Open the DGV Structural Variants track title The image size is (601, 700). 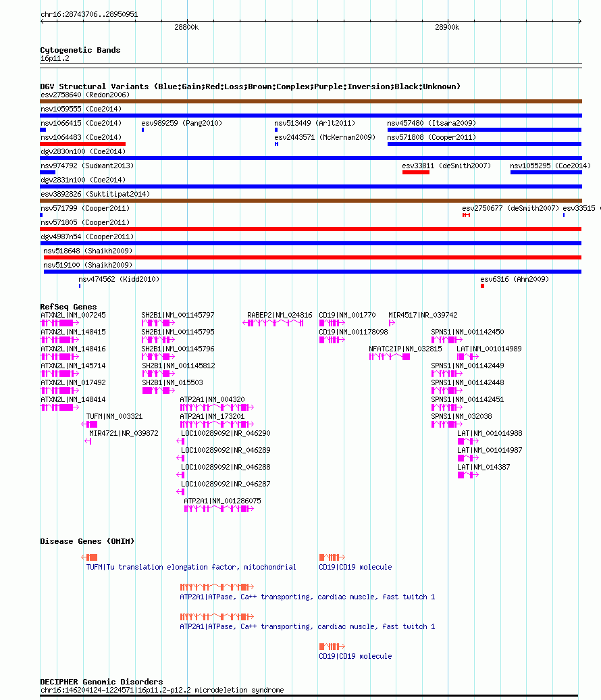point(251,86)
